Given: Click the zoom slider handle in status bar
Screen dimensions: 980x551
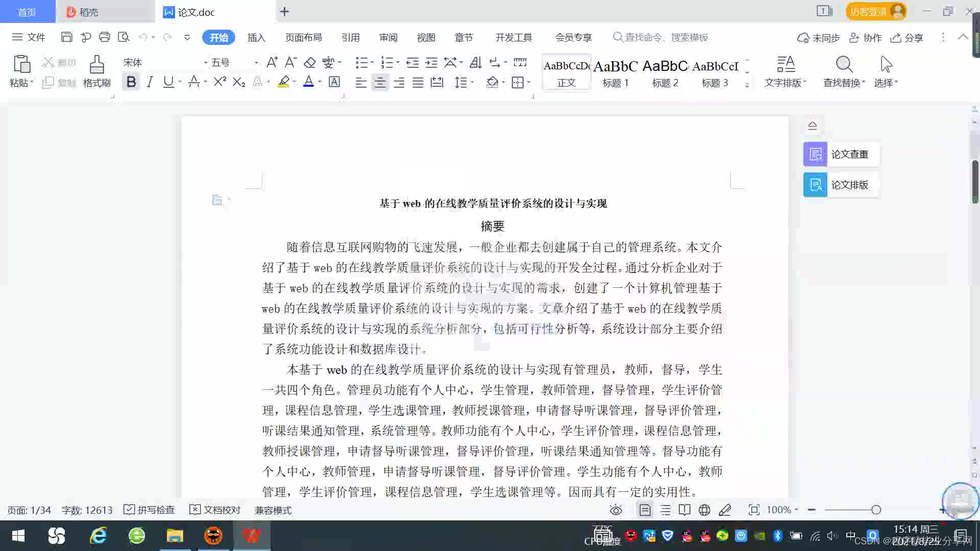Looking at the screenshot, I should [x=876, y=510].
